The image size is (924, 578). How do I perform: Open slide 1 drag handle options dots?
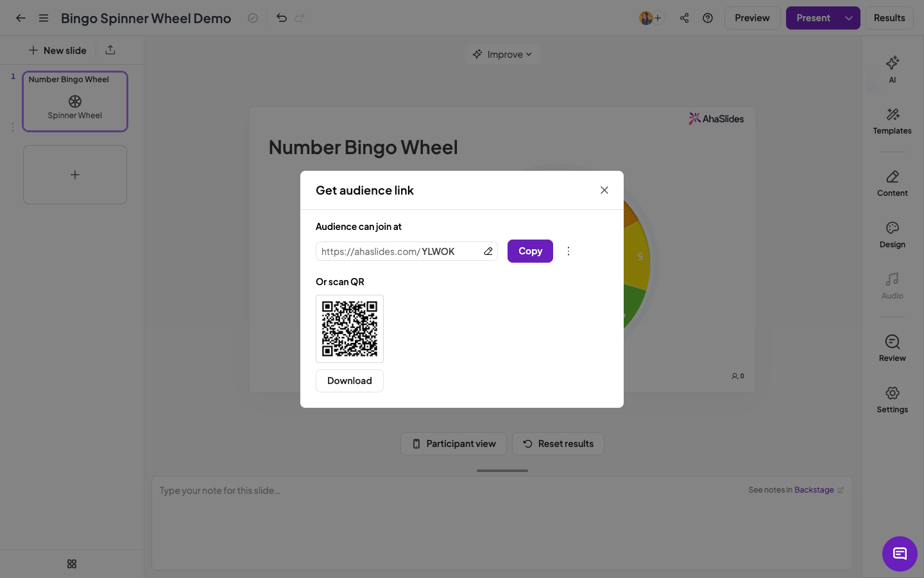click(x=13, y=127)
